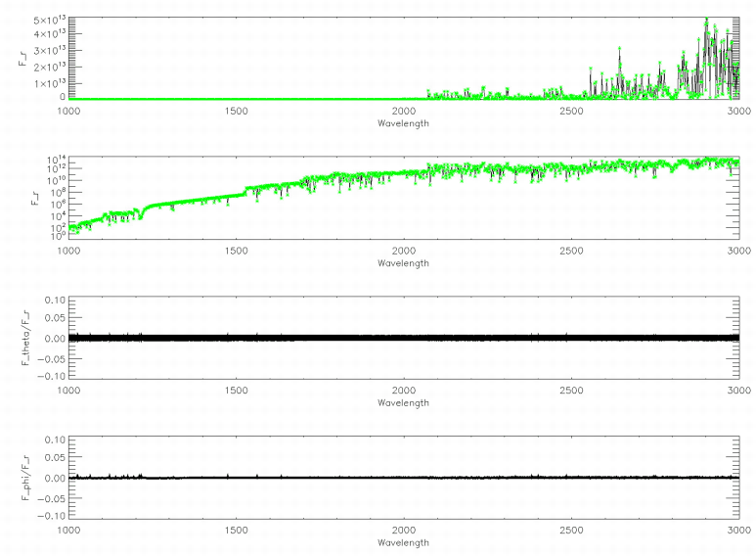This screenshot has width=756, height=556.
Task: Click Wavelength label beneath F_phi/F_r plot
Action: coord(402,542)
